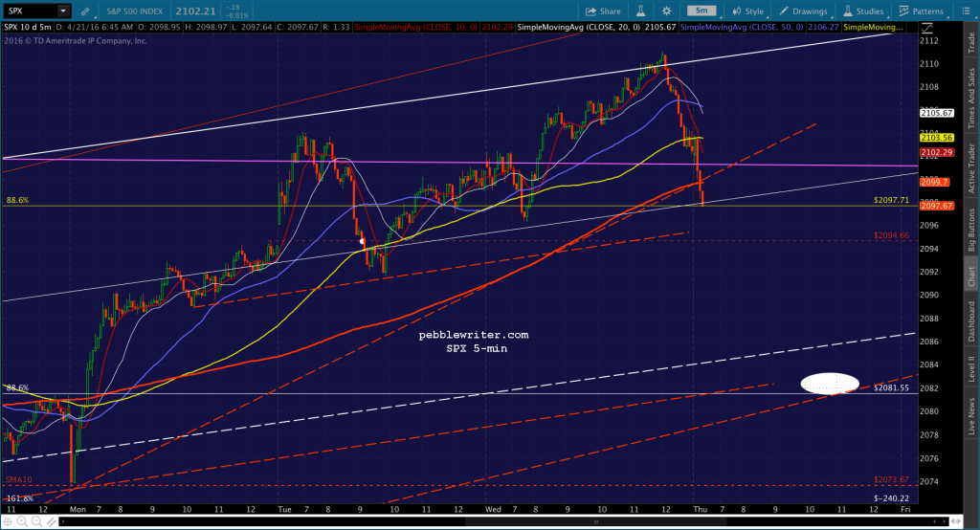This screenshot has height=530, width=980.
Task: Click the SPX 10 d 5m chart label
Action: (x=28, y=28)
